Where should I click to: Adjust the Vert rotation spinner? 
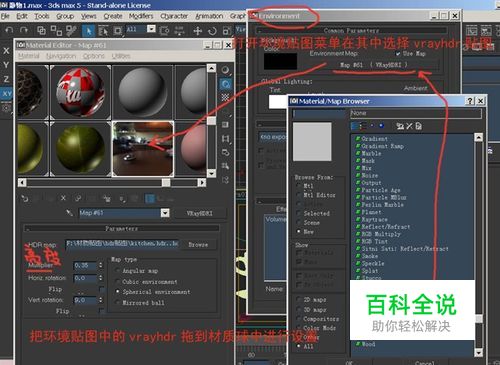point(101,300)
